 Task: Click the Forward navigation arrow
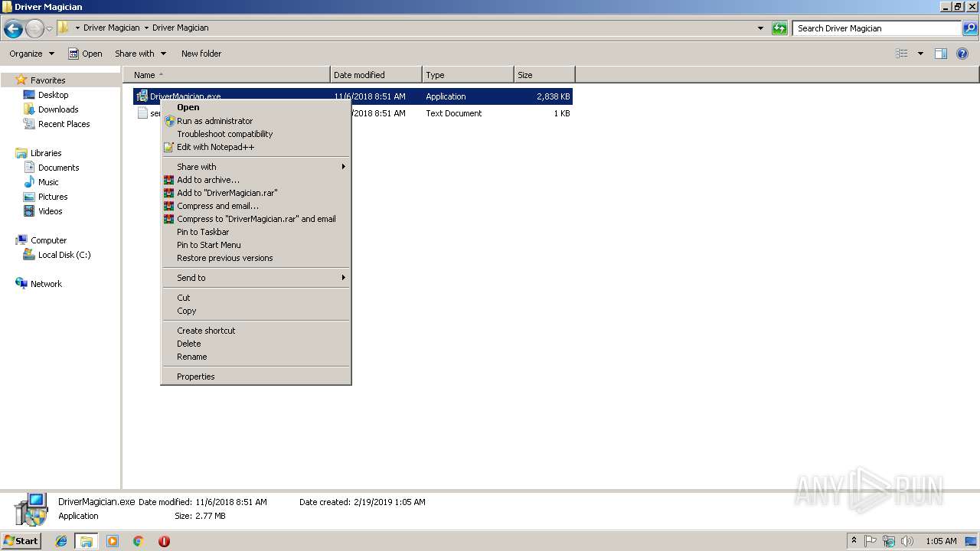point(34,28)
